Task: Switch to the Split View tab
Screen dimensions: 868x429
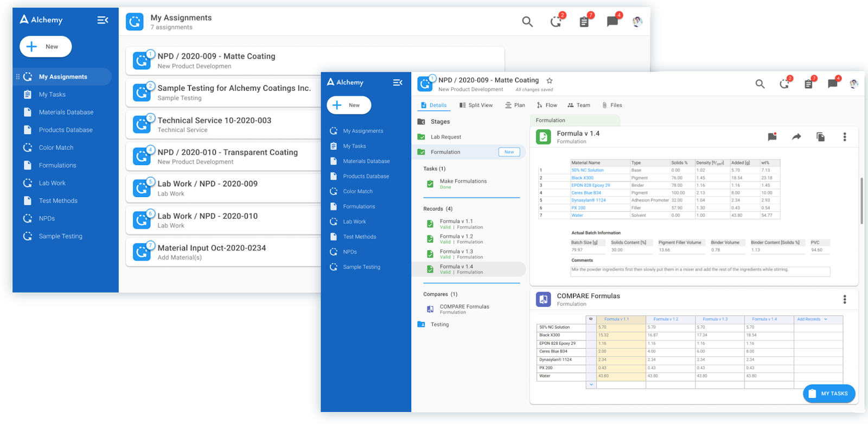Action: click(x=476, y=105)
